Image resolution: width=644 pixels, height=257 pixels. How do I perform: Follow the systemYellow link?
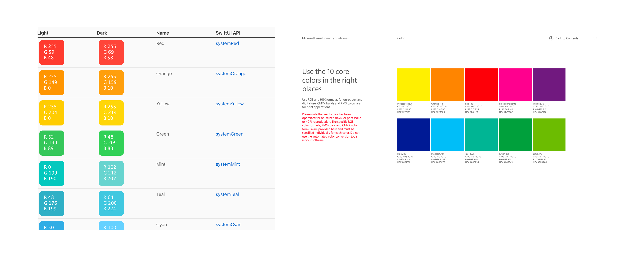click(x=229, y=104)
